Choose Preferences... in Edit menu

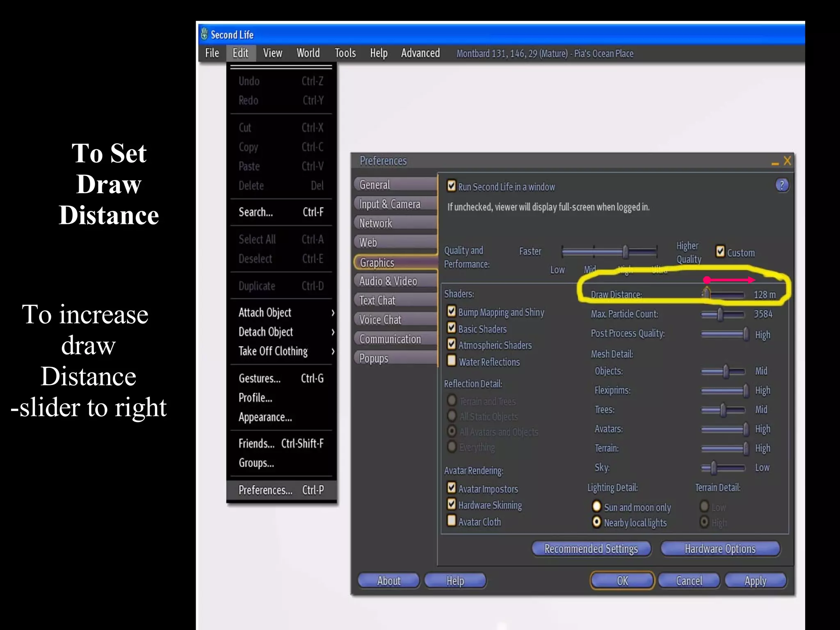tap(281, 490)
